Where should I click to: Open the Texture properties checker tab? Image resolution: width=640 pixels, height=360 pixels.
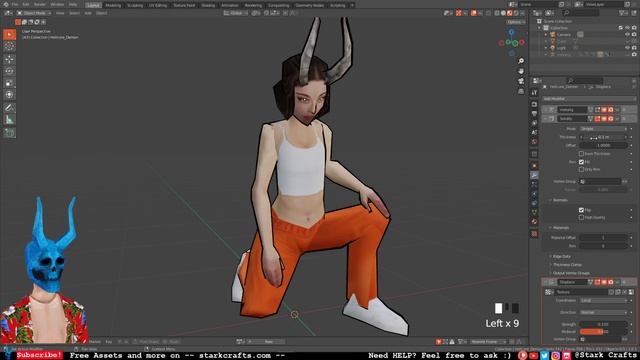(534, 234)
